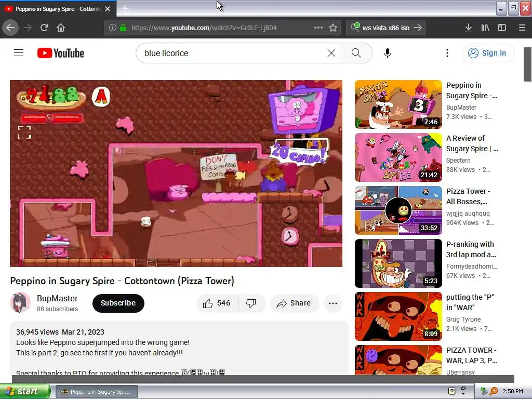Screen dimensions: 532x399
Task: Open the YouTube settings three-dot menu
Action: pos(447,53)
